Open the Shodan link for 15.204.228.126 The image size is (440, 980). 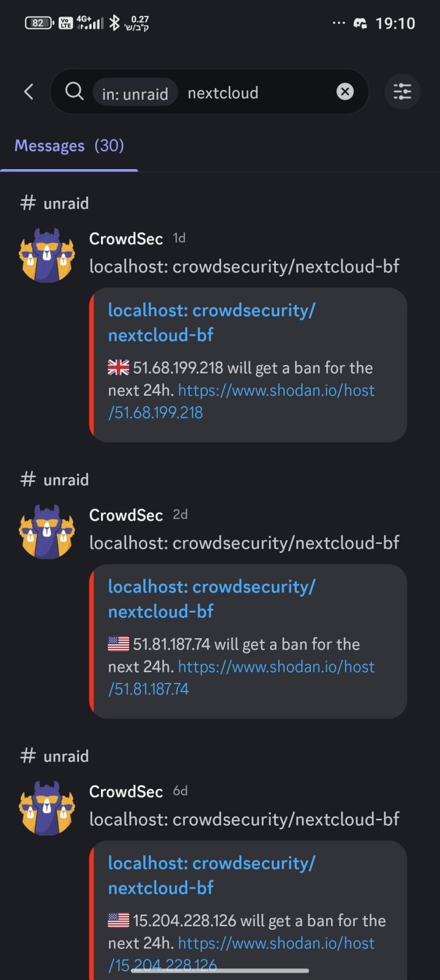click(x=275, y=943)
